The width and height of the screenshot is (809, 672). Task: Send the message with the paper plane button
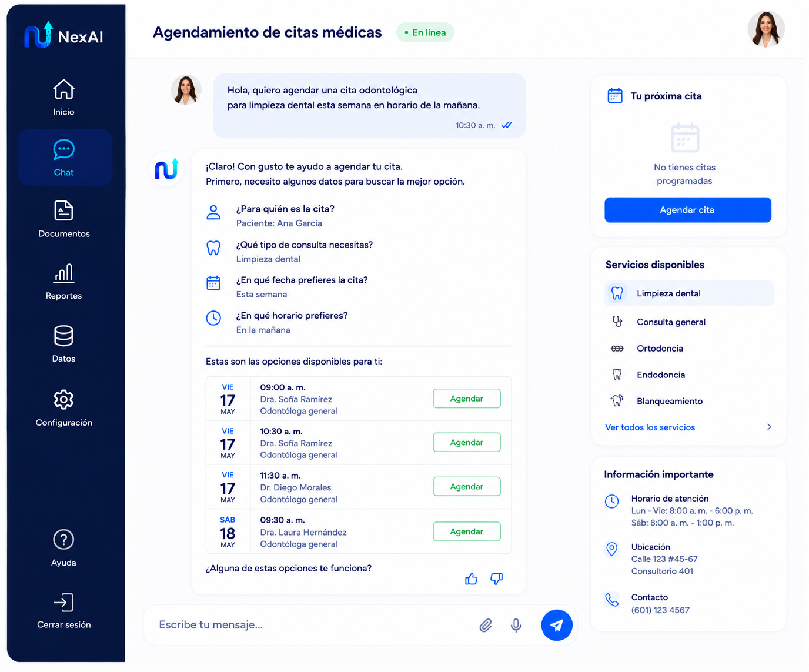(x=557, y=625)
